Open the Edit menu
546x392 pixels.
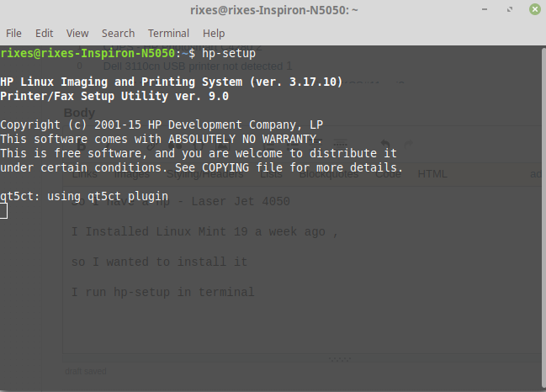click(45, 34)
